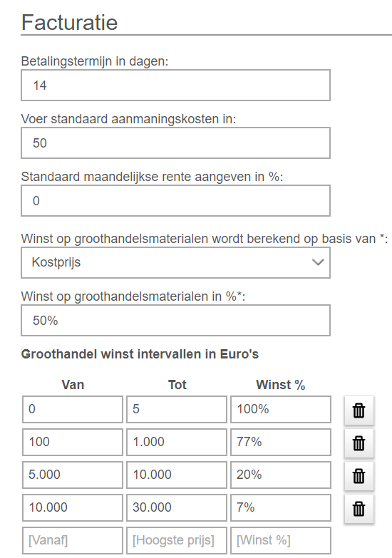
Task: Click the Betalingstermijn in dagen field
Action: 175,86
